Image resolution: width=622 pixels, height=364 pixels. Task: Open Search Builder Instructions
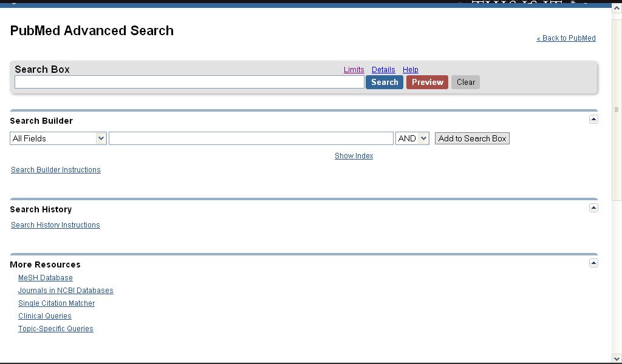coord(56,169)
